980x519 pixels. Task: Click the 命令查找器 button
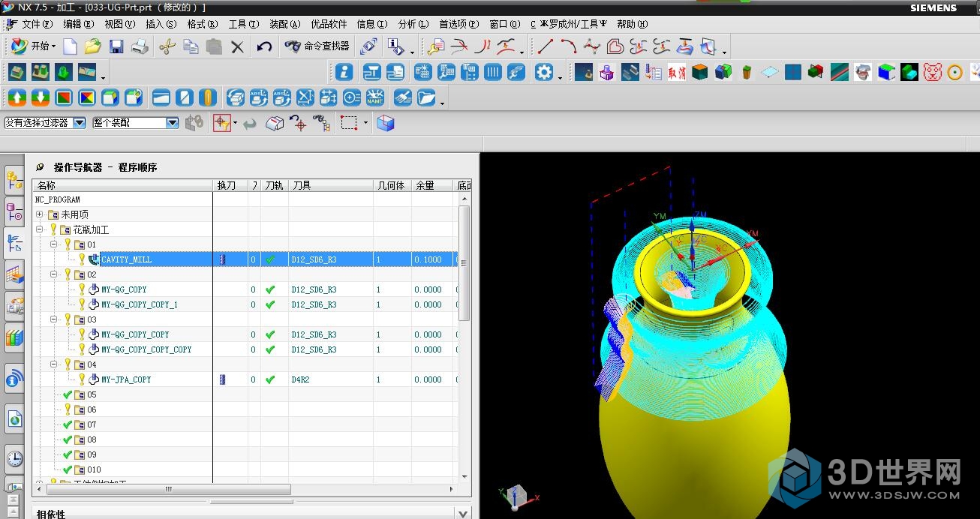click(318, 46)
